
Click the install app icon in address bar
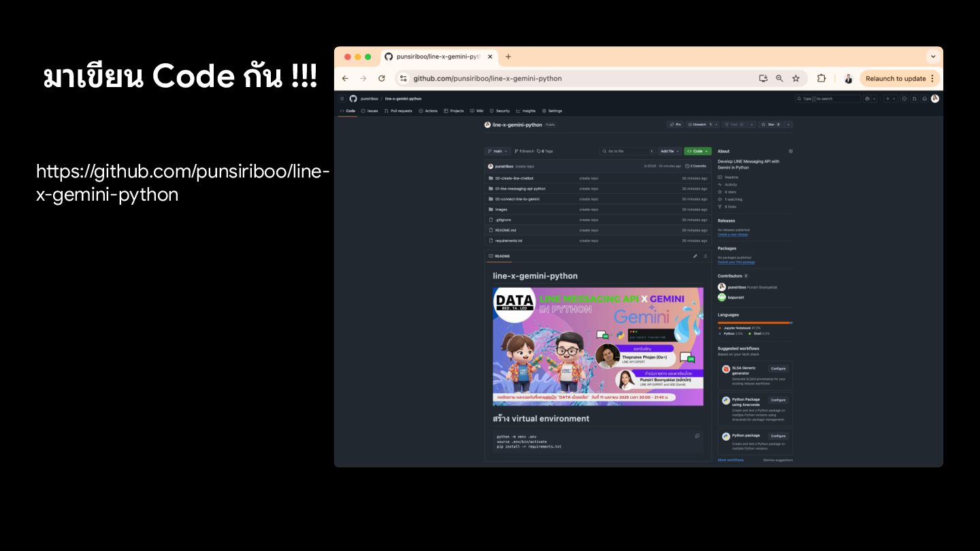764,78
